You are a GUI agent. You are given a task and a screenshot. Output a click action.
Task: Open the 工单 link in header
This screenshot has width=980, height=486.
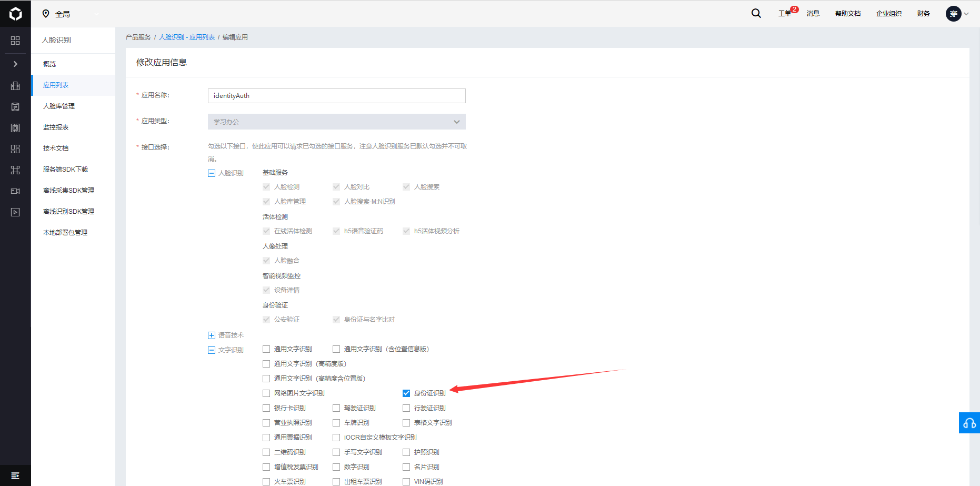(785, 14)
